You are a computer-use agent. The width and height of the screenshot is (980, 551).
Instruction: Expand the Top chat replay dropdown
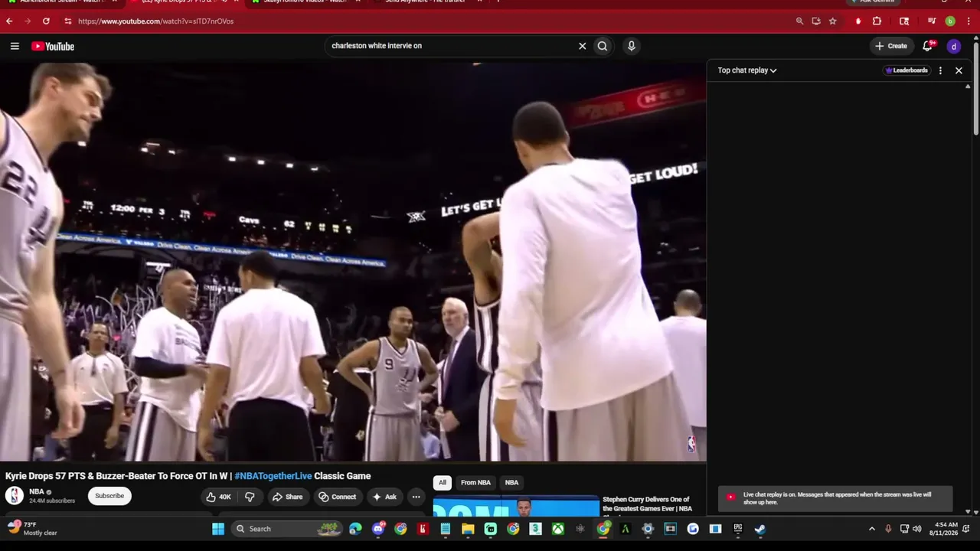tap(747, 70)
